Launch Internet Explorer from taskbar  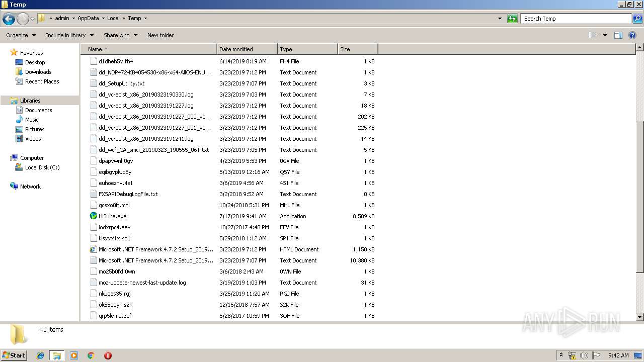point(40,355)
